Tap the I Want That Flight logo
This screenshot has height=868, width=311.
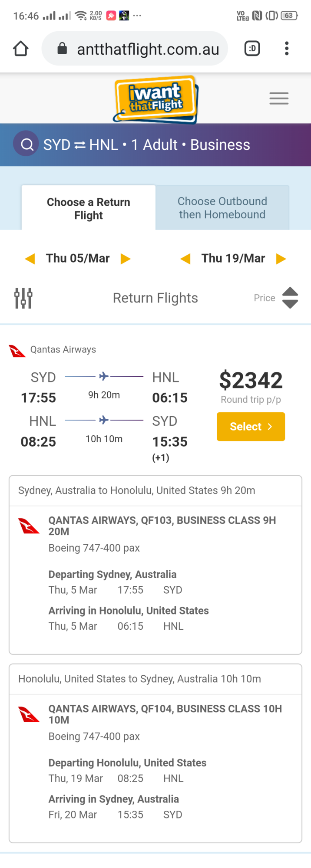pos(155,99)
